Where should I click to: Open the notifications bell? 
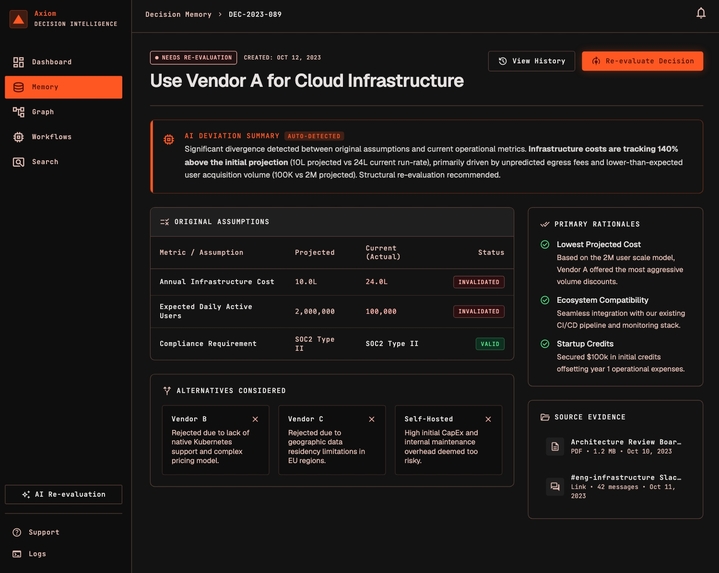coord(701,13)
